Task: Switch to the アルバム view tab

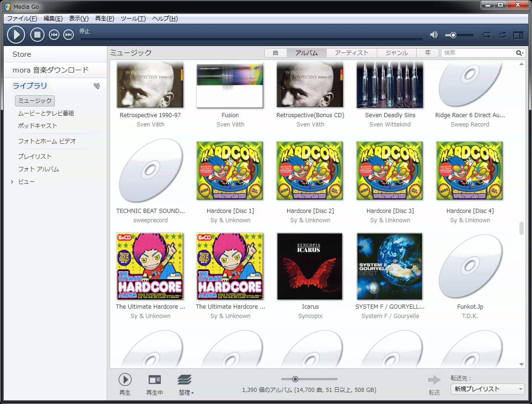Action: tap(306, 53)
